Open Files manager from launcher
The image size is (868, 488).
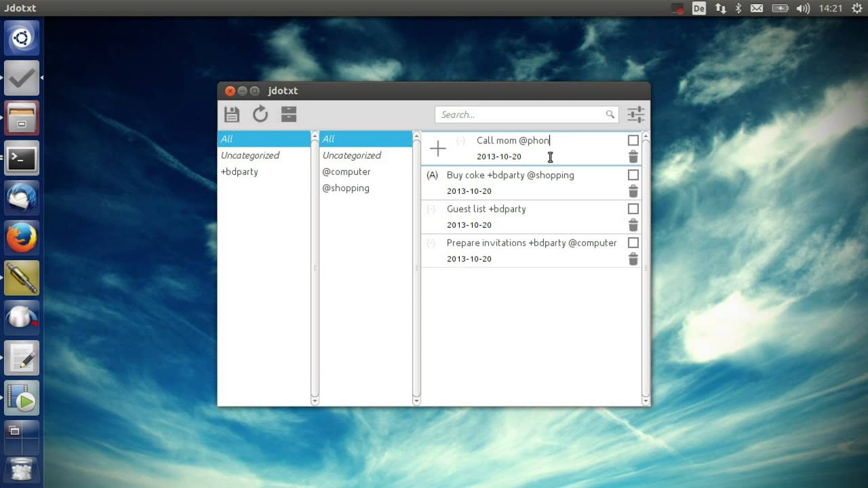[22, 118]
